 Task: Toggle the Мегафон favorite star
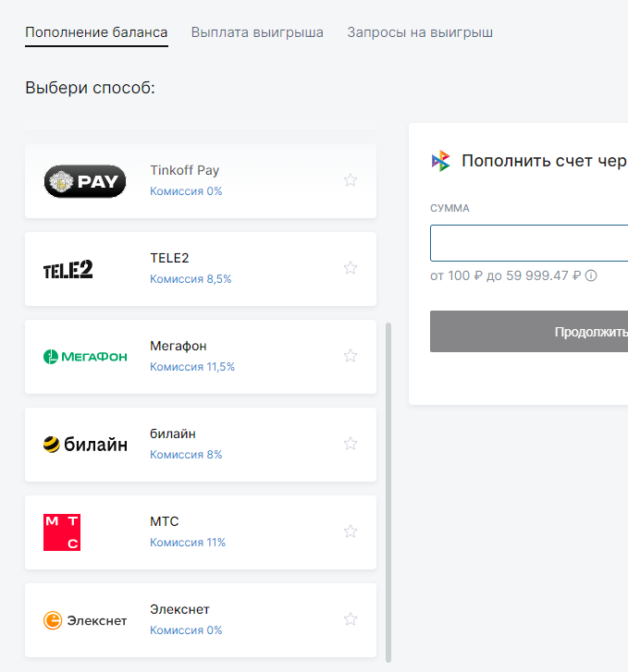click(x=351, y=356)
